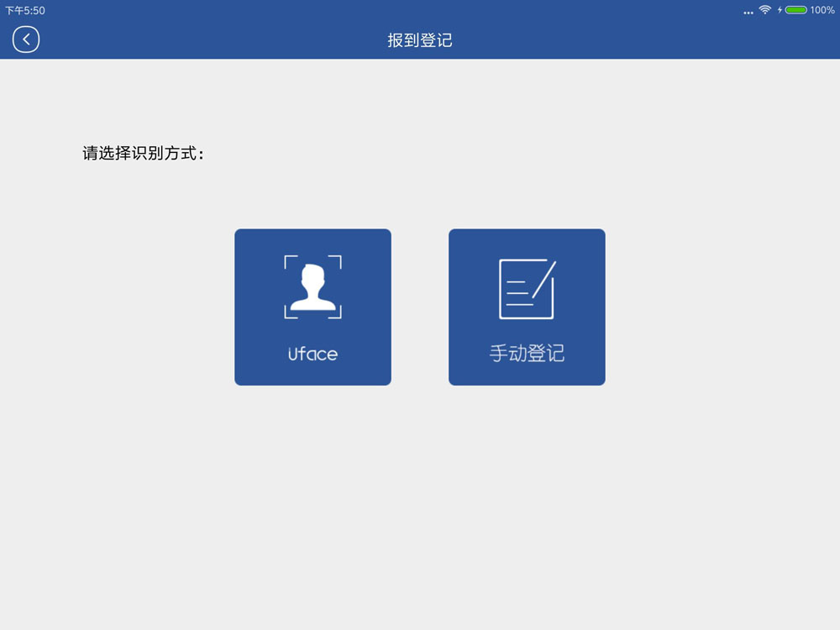
Task: Tap the three dots status icon
Action: tap(748, 13)
